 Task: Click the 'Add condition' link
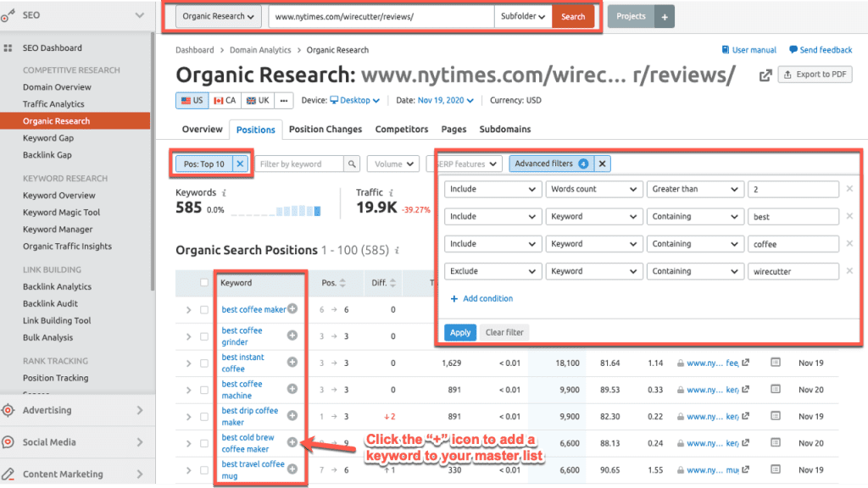(481, 298)
